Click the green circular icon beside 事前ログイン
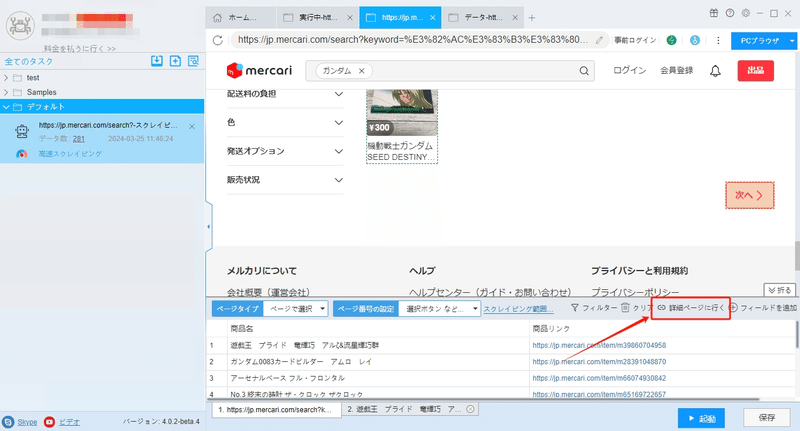Screen dimensions: 800x431 tap(671, 40)
